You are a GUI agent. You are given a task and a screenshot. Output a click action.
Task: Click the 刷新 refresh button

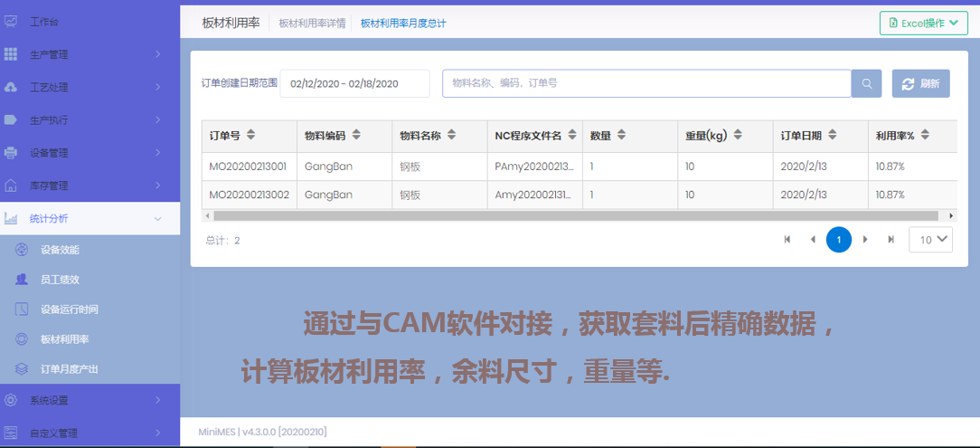point(920,84)
